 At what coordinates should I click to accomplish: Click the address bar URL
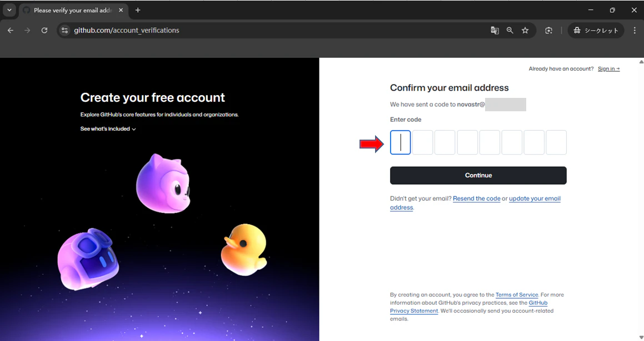[127, 31]
